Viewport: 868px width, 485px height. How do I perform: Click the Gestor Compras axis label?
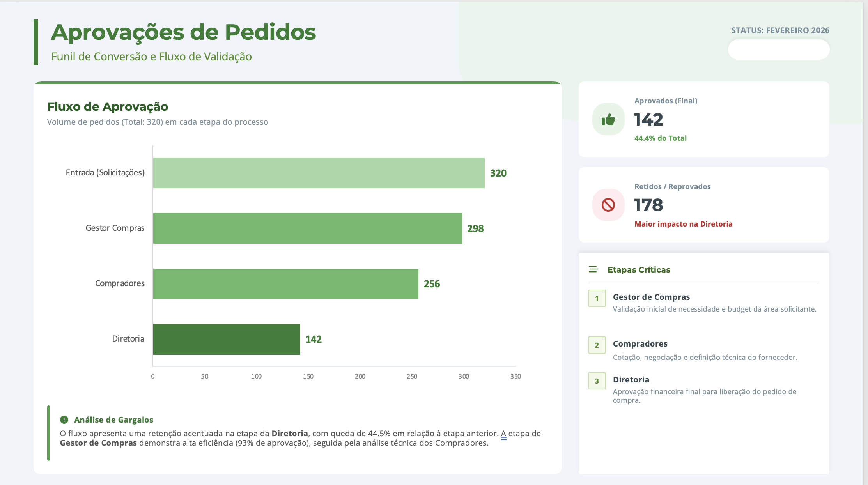pyautogui.click(x=115, y=228)
